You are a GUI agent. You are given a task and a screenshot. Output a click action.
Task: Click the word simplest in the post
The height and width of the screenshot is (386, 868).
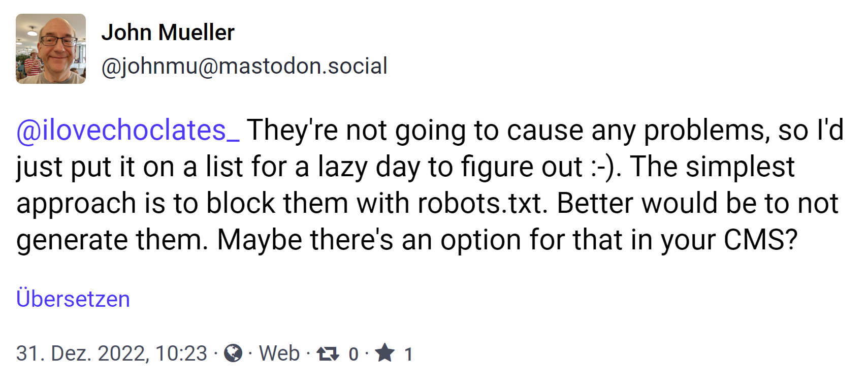(740, 167)
